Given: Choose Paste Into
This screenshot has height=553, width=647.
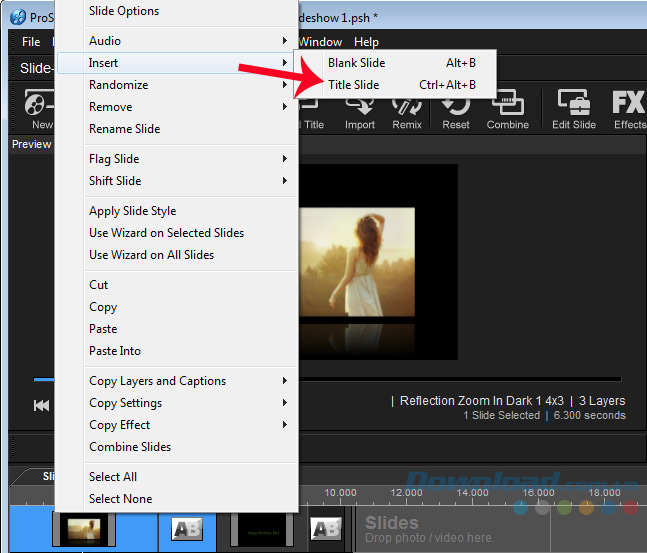Looking at the screenshot, I should coord(177,351).
